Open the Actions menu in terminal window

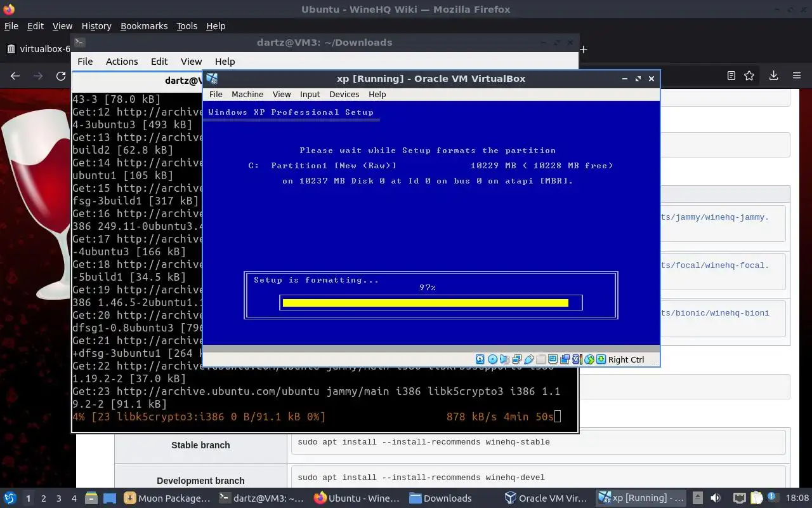(122, 62)
